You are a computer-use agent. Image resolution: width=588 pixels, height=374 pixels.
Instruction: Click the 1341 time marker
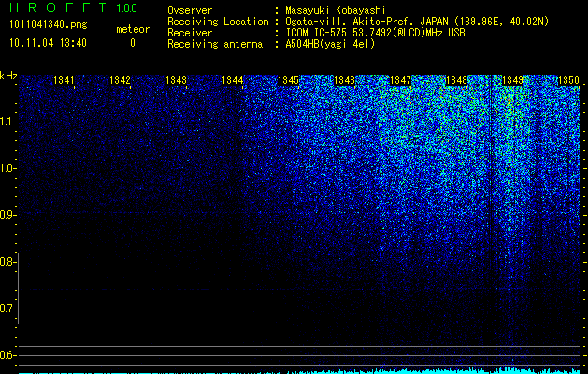[x=64, y=80]
